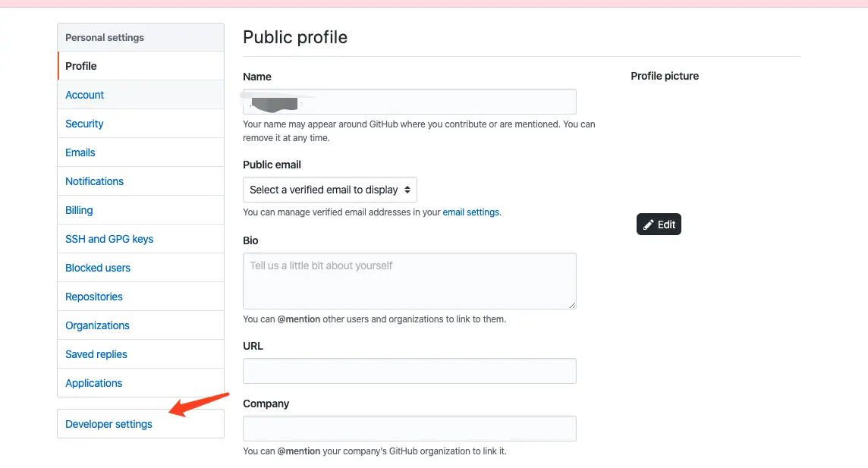Screen dimensions: 868x468
Task: Open Notifications settings
Action: tap(94, 181)
